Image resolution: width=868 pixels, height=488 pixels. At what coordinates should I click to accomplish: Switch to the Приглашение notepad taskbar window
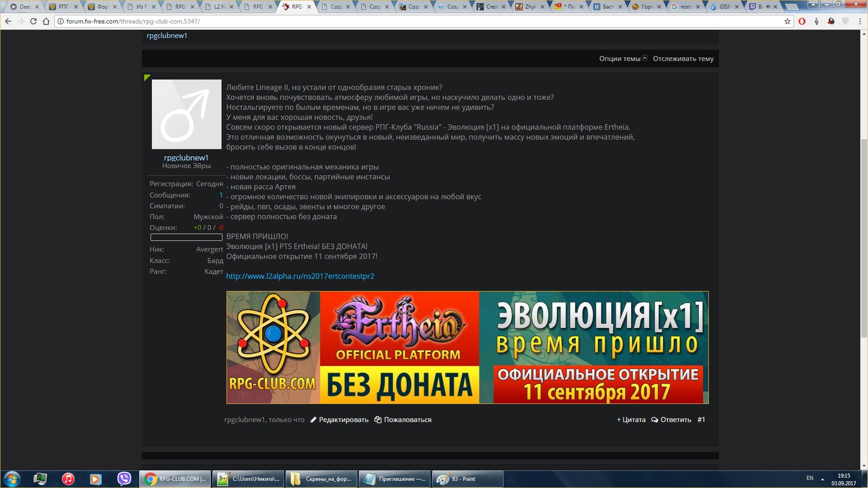click(395, 479)
